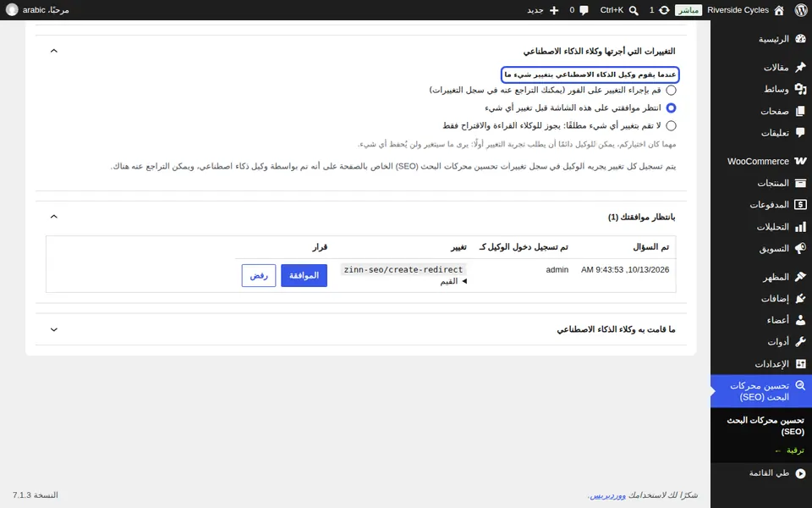The image size is (812, 508).
Task: Click the products archive icon (المنتجات)
Action: pos(801,183)
